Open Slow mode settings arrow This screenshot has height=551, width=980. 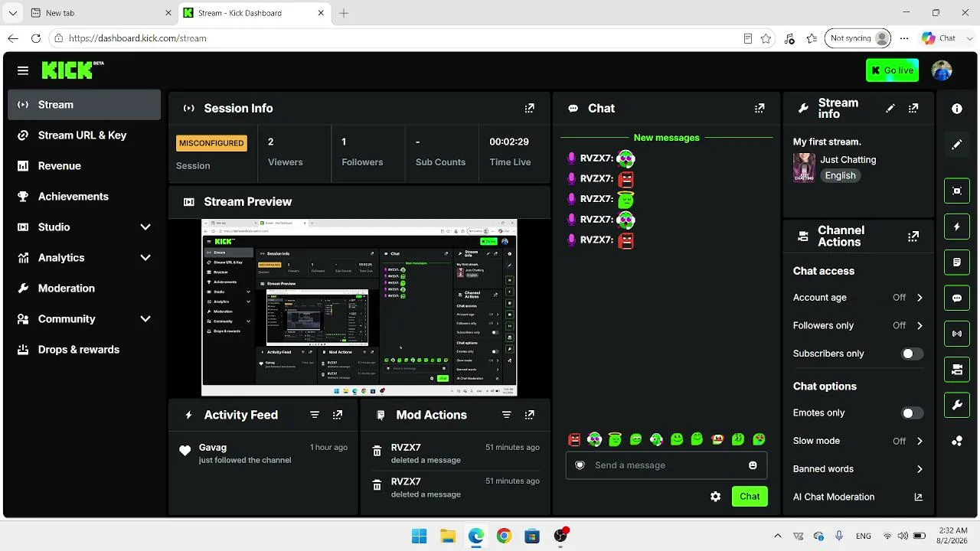920,442
